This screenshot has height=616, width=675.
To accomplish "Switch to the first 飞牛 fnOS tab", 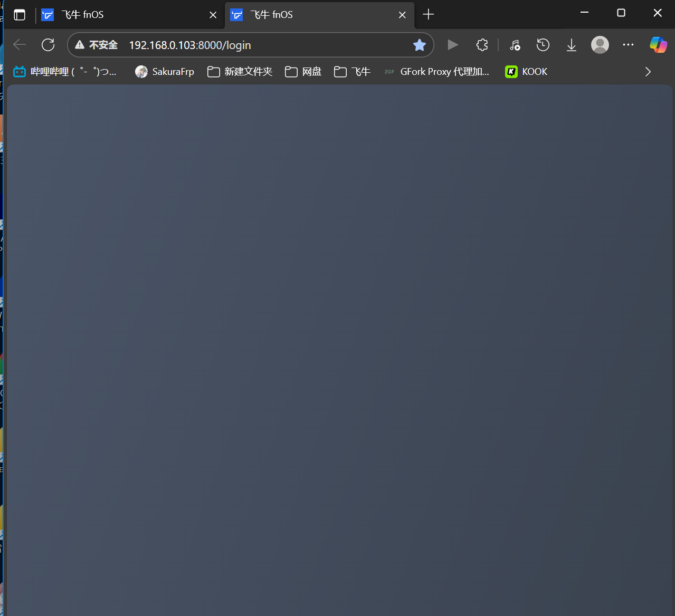I will [x=129, y=15].
